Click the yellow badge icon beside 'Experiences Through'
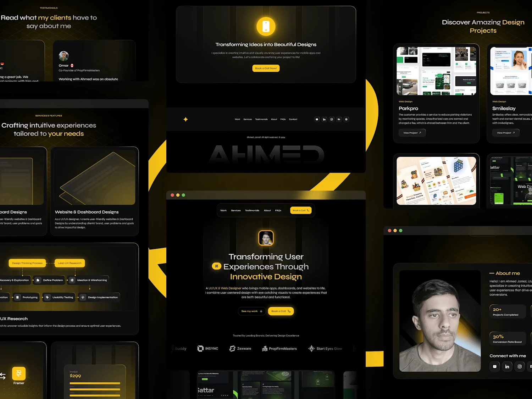532x399 pixels. [x=216, y=266]
